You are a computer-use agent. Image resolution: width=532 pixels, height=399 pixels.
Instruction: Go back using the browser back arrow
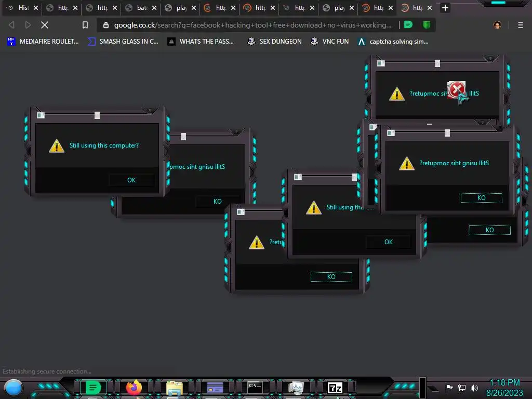(11, 25)
